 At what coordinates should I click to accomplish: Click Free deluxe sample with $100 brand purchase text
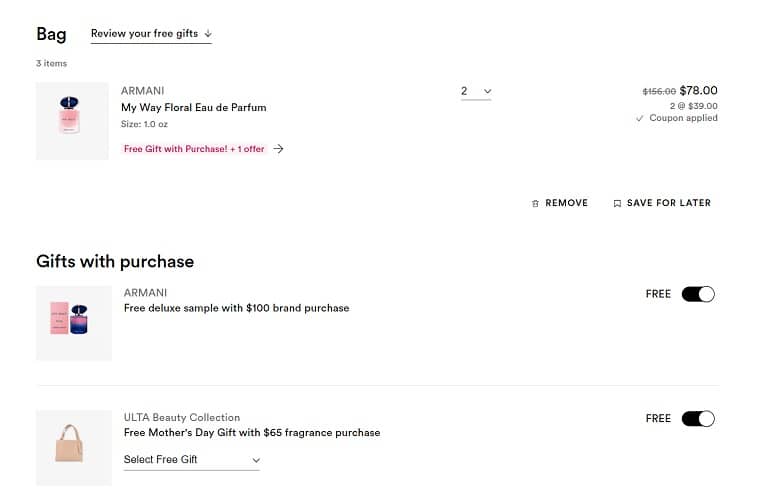coord(236,308)
